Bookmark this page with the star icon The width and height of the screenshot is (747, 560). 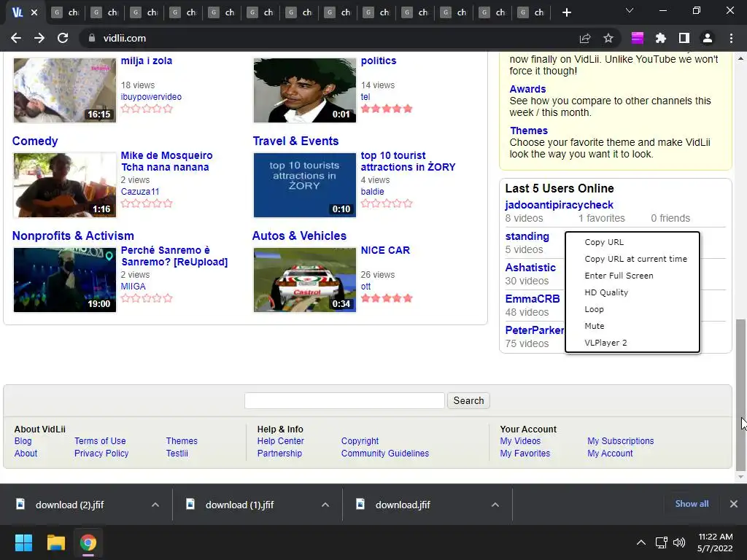click(x=608, y=38)
